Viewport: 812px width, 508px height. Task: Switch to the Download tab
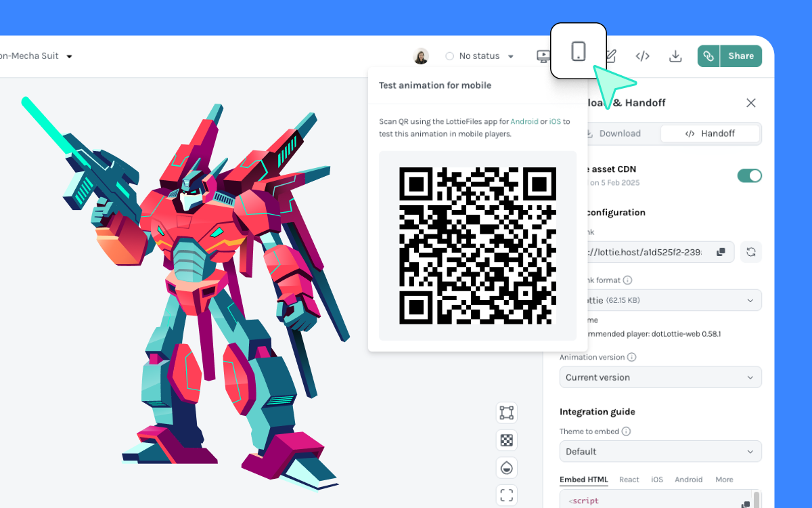(612, 133)
